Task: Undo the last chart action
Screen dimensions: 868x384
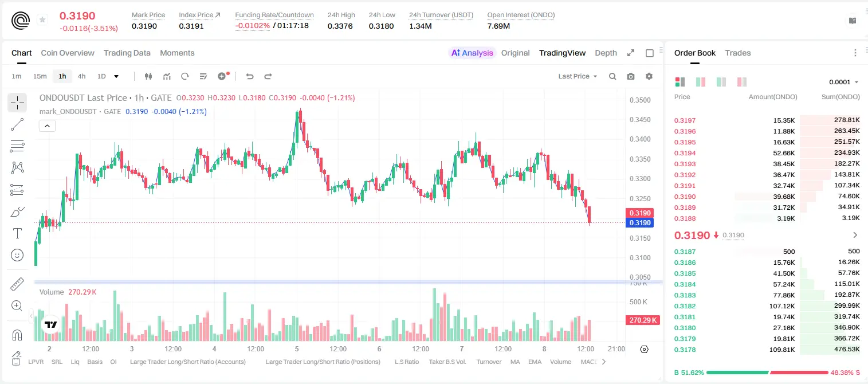Action: 250,76
